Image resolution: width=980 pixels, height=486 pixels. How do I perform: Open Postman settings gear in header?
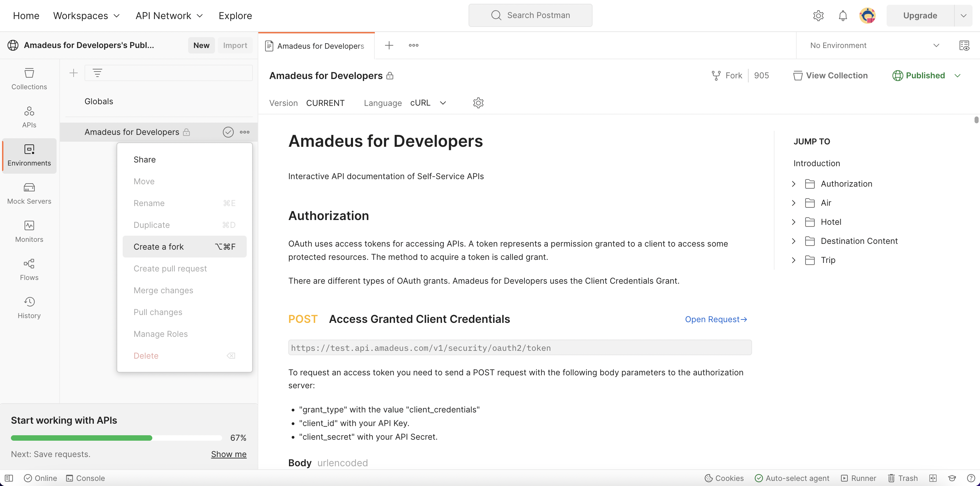coord(818,16)
